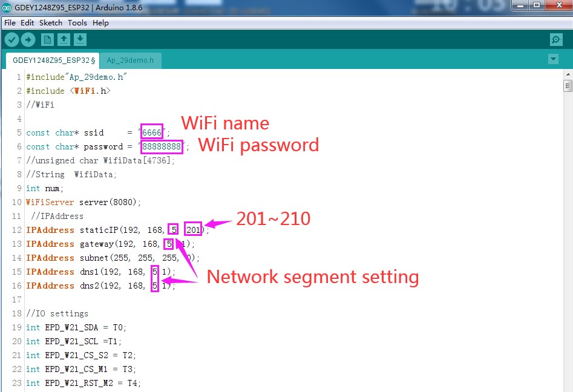Open the Tools menu
Image resolution: width=573 pixels, height=392 pixels.
click(x=77, y=22)
